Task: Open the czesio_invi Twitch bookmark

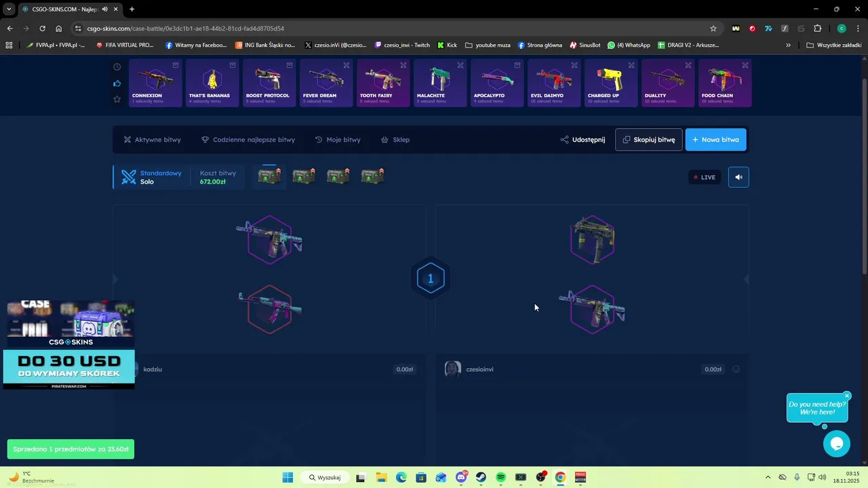Action: point(402,45)
